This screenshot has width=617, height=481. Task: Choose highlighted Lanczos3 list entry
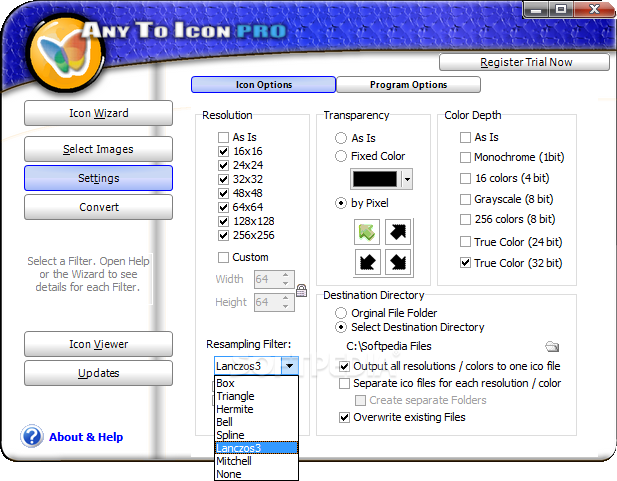tap(256, 448)
